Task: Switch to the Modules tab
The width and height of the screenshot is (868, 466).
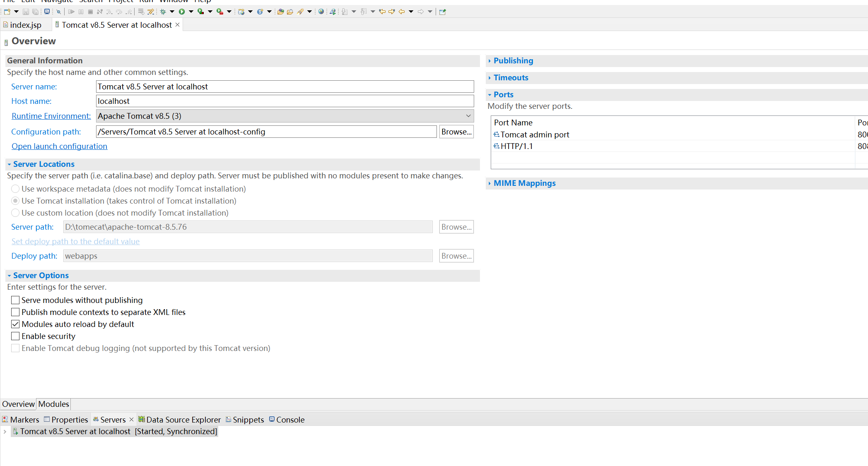Action: click(53, 404)
